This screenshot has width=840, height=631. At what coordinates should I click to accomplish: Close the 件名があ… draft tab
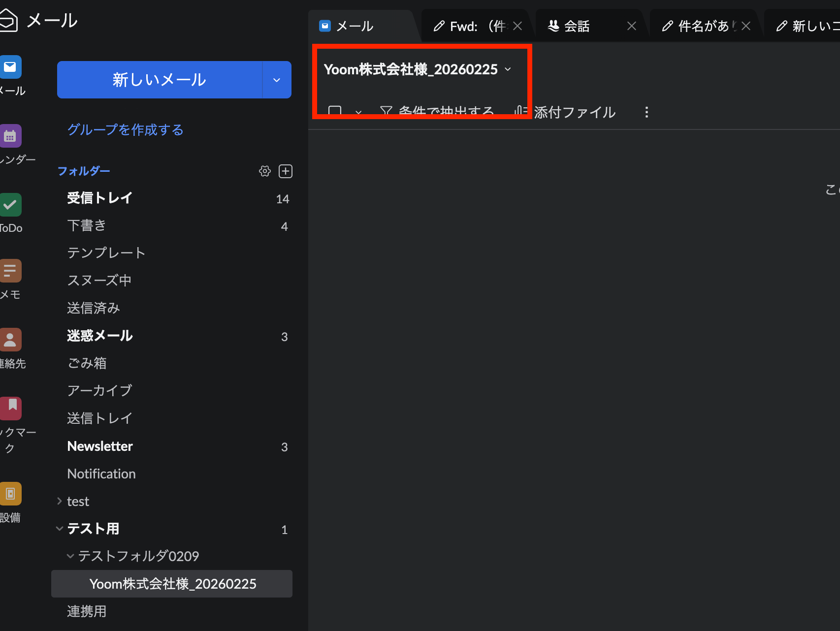point(746,26)
